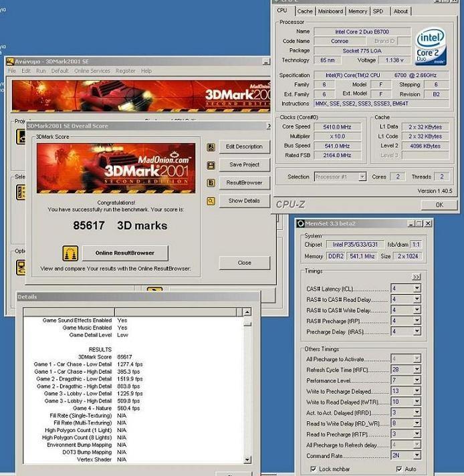
Task: Click the Bus Speed 541.0 MHz field
Action: point(337,146)
